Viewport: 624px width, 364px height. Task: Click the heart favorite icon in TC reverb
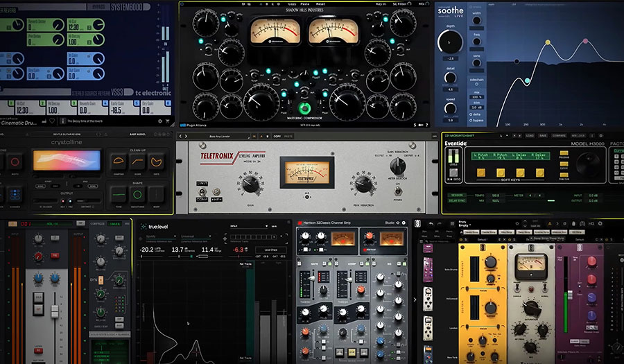click(53, 121)
